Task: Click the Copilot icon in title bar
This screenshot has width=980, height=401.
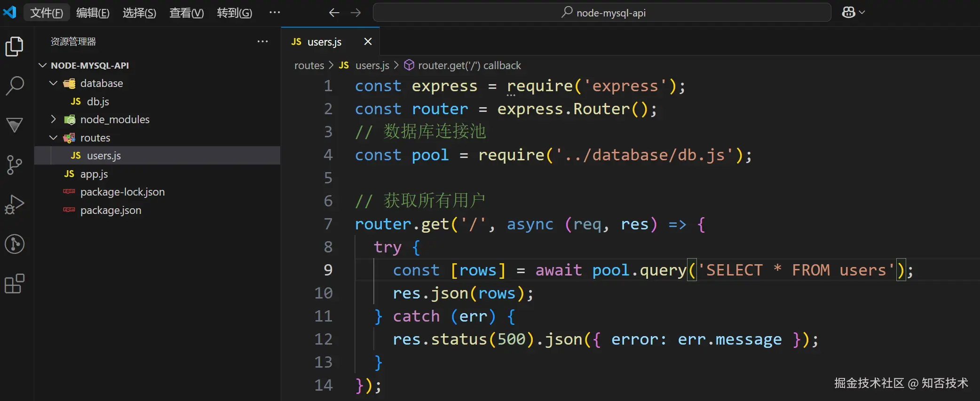Action: (849, 13)
